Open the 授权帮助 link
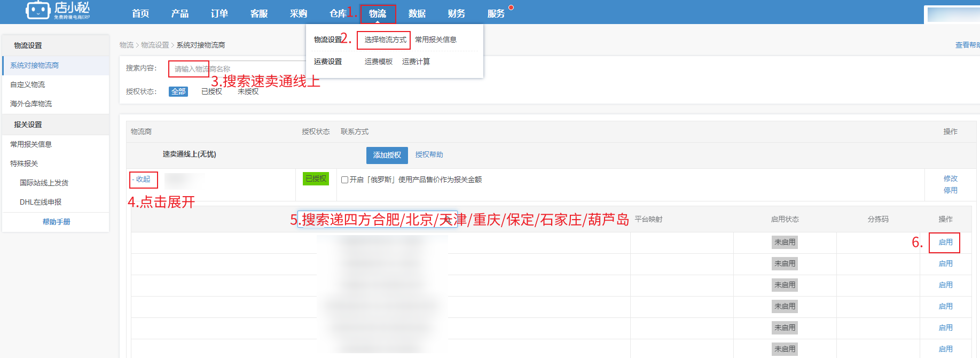Image resolution: width=980 pixels, height=358 pixels. 429,154
